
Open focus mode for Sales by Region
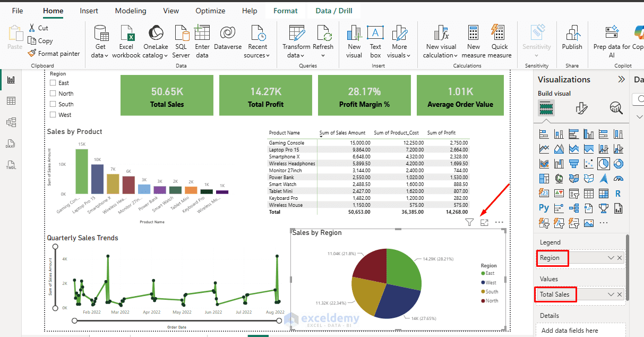coord(484,223)
